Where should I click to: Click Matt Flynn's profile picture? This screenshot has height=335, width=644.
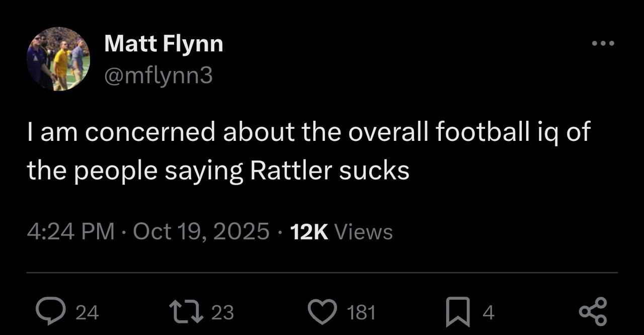58,59
